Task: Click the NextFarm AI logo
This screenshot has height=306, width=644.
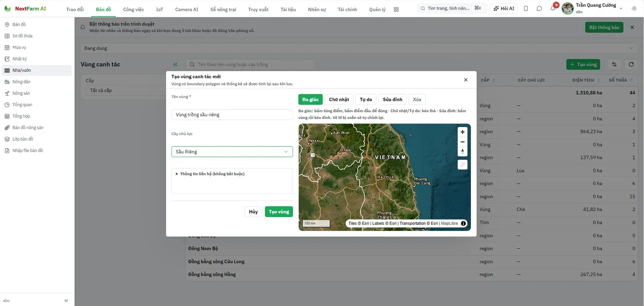Action: pyautogui.click(x=25, y=8)
